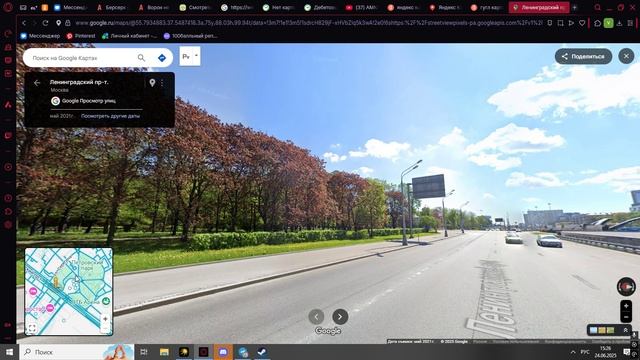Open File Explorer from the taskbar

tap(164, 352)
